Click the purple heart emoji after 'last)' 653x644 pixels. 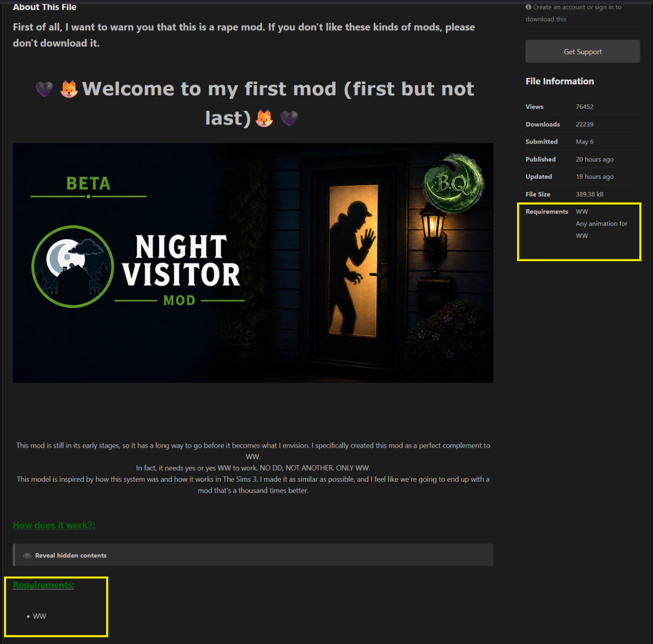click(x=289, y=118)
